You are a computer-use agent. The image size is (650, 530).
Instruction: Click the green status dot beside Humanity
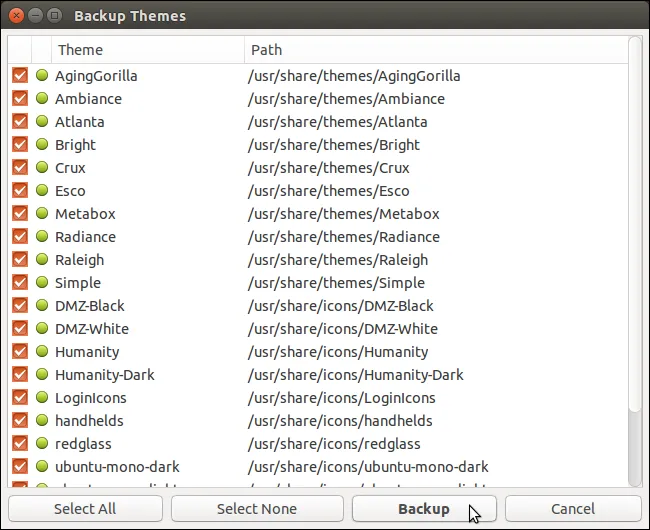tap(42, 351)
